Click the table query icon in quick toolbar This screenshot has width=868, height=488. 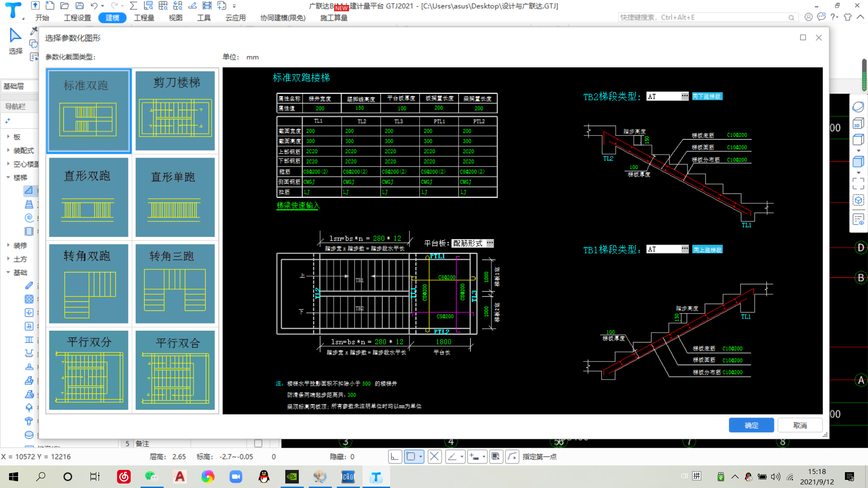pos(163,5)
